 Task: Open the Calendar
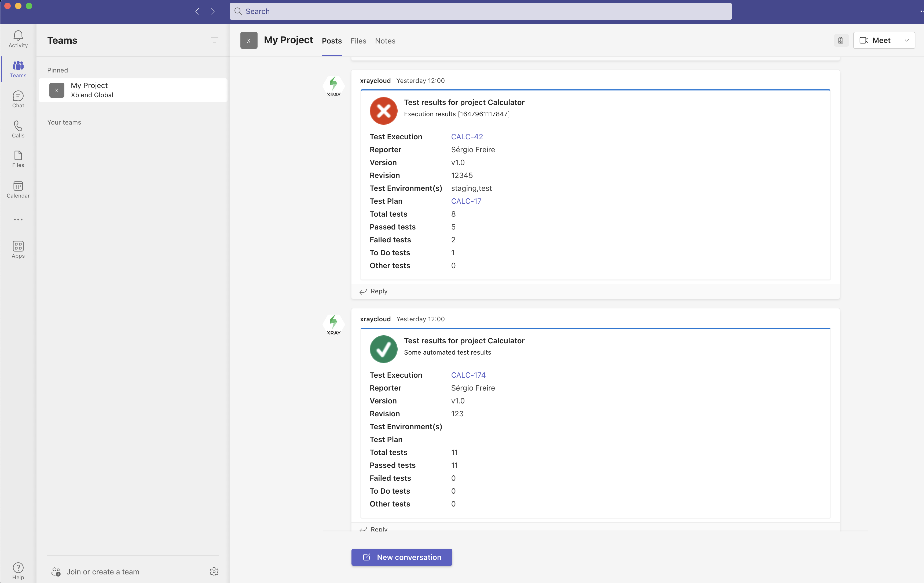tap(18, 190)
